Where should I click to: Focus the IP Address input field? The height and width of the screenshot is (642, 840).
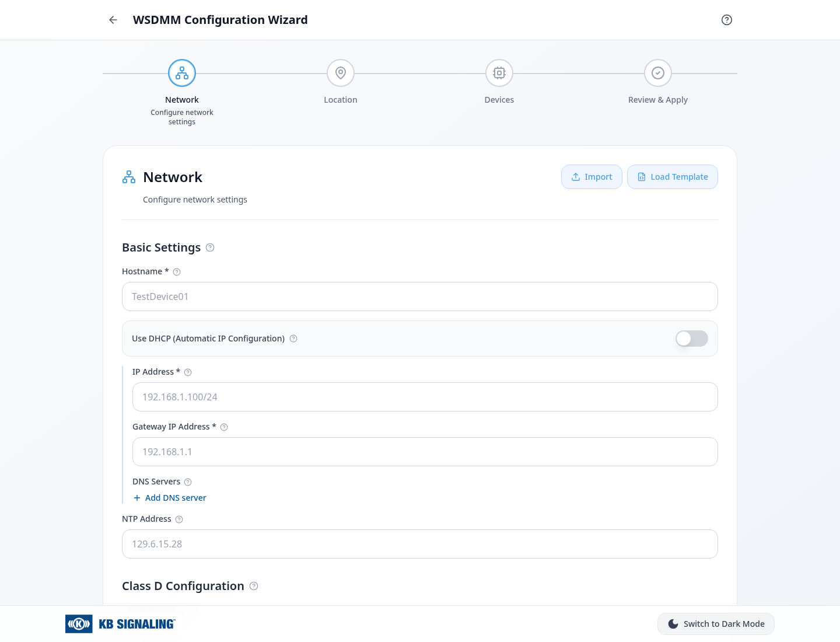coord(425,397)
